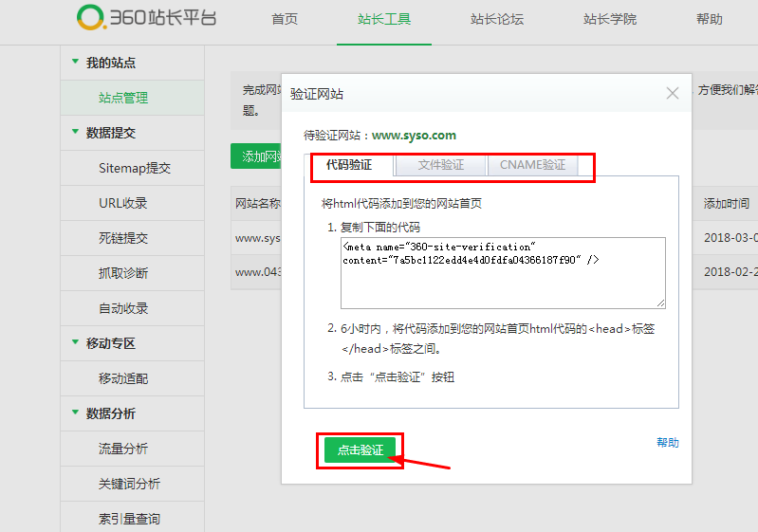758x532 pixels.
Task: Open 索引量查询 in the sidebar
Action: coord(129,519)
